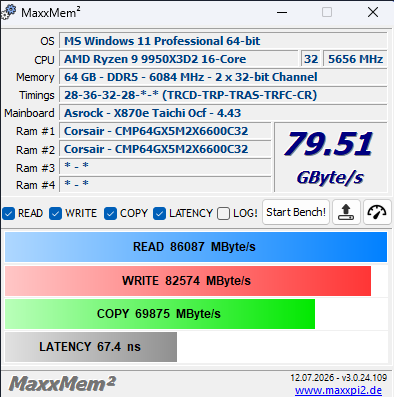The width and height of the screenshot is (394, 397).
Task: Click the Start Bench! button
Action: [296, 212]
